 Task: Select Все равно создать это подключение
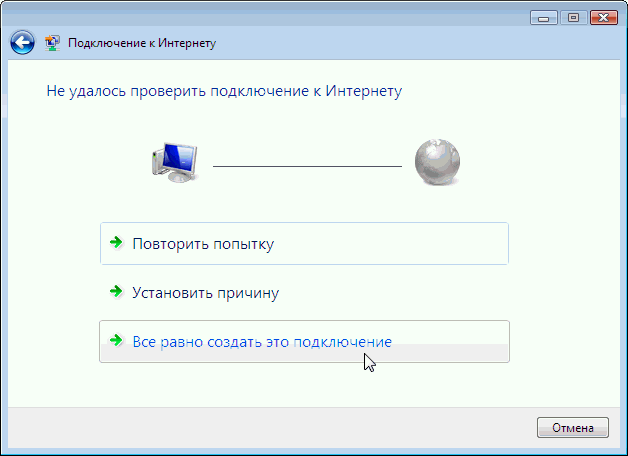[304, 341]
